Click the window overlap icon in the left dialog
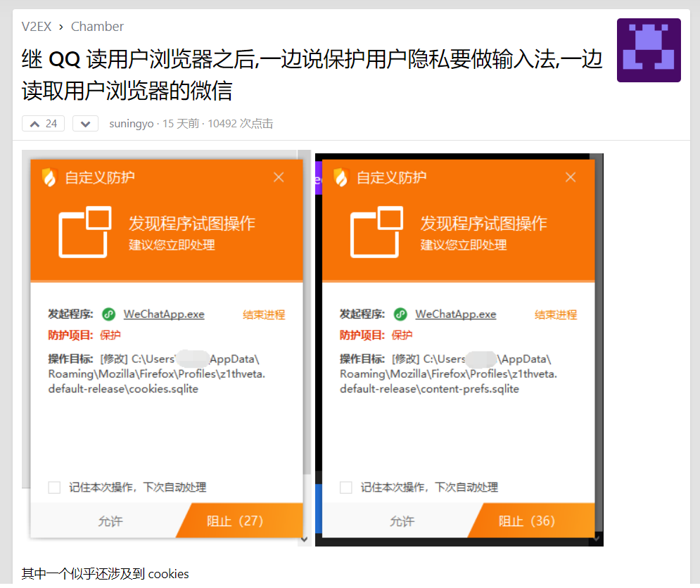Viewport: 700px width, 588px height. (85, 231)
